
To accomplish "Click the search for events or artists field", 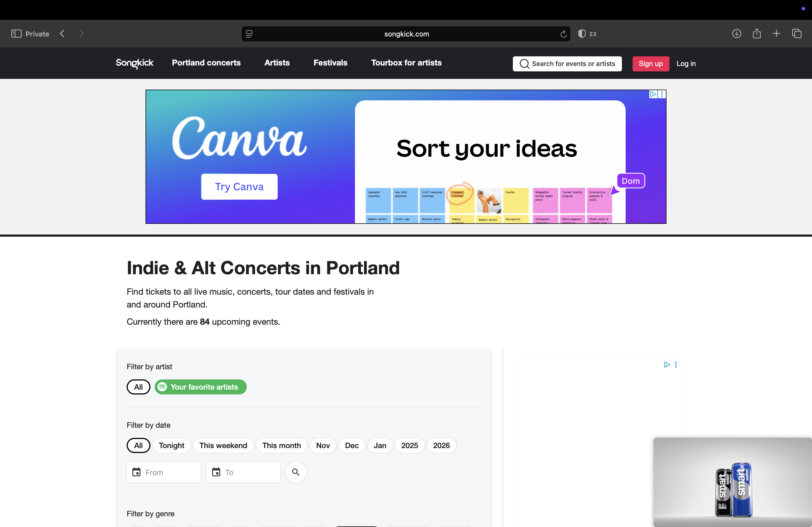I will point(567,64).
